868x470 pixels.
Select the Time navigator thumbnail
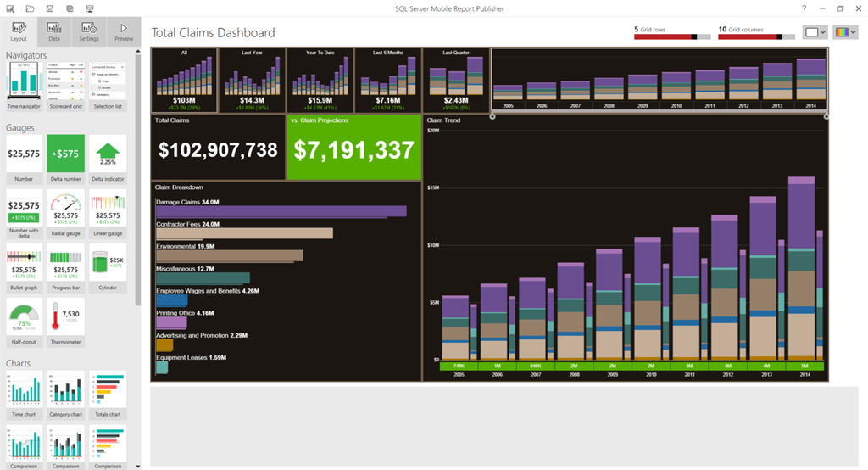(x=23, y=87)
